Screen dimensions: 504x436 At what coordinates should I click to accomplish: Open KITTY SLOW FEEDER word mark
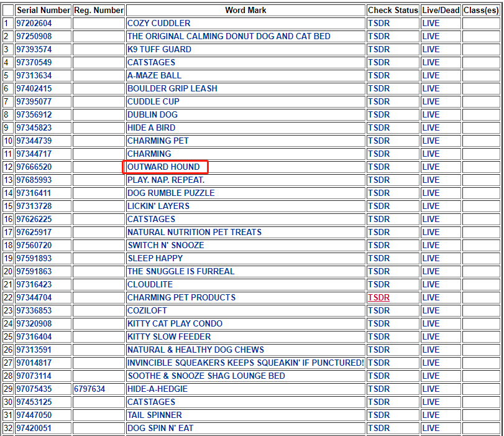[x=169, y=336]
